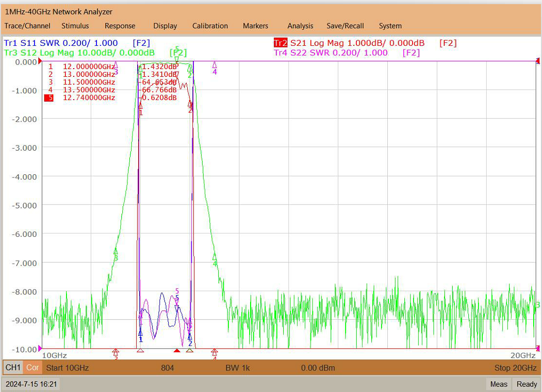
Task: Select the Tr1 S11 SWR trace label
Action: pyautogui.click(x=60, y=43)
